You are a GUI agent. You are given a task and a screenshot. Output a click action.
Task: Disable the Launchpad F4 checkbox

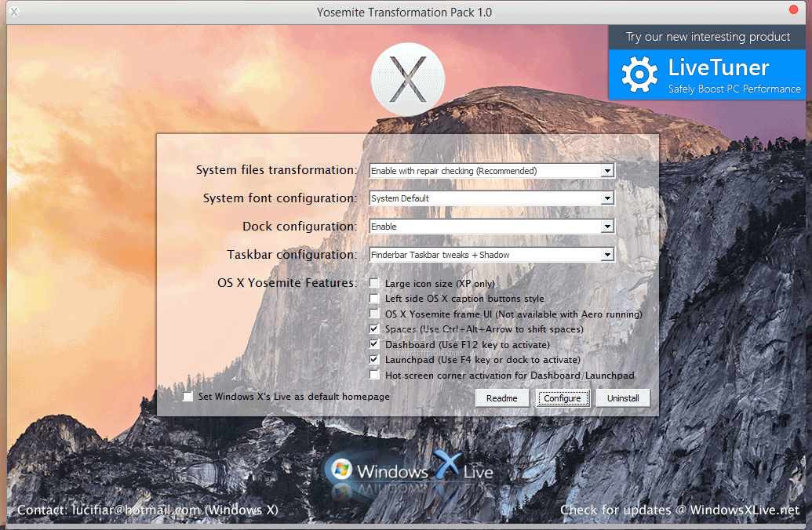[x=374, y=359]
